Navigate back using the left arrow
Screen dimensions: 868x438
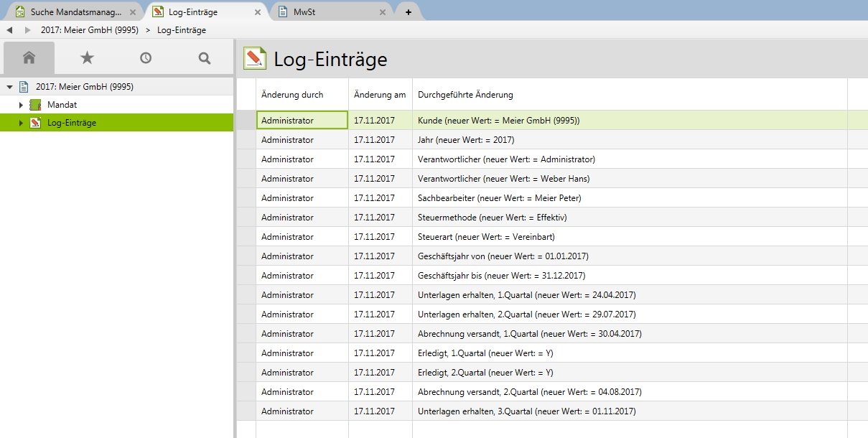[x=9, y=31]
